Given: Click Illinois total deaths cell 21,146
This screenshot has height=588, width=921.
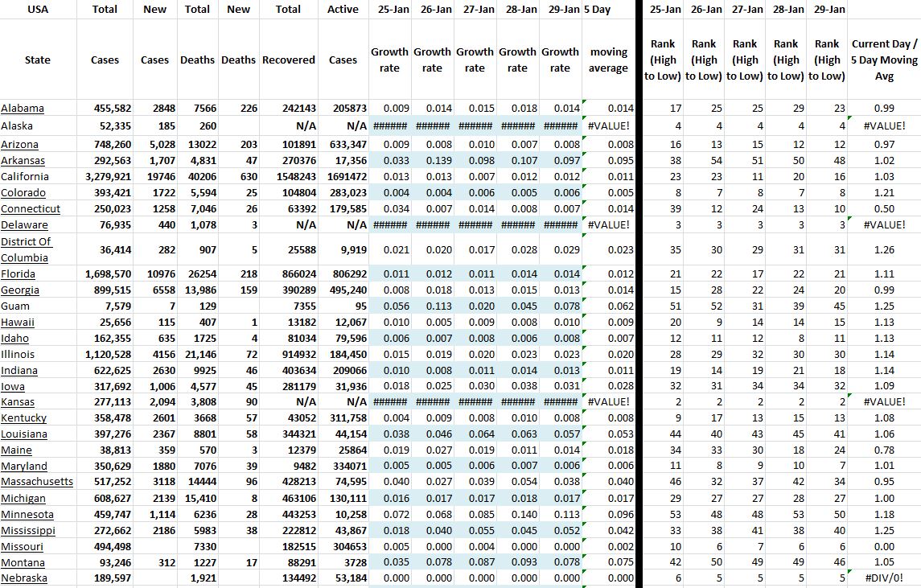Looking at the screenshot, I should click(x=196, y=355).
